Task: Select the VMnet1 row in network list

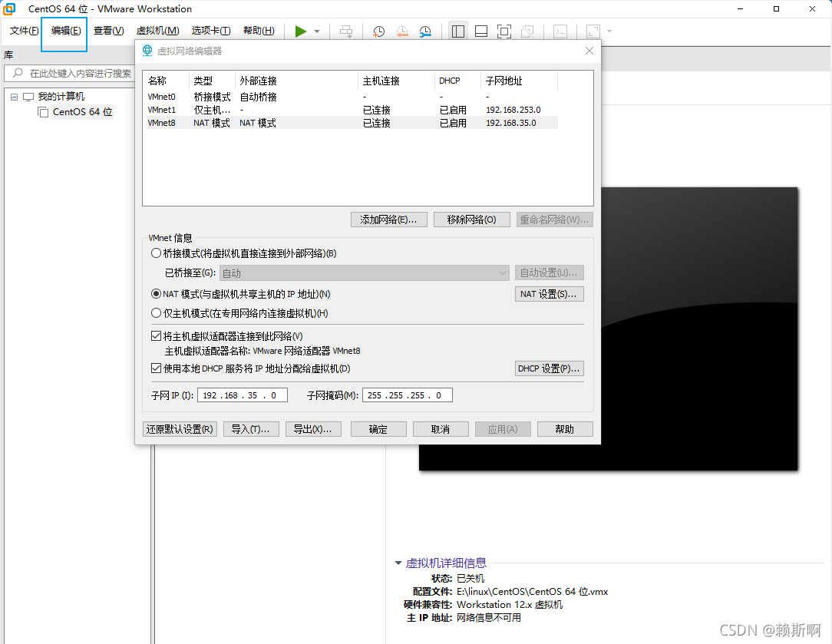Action: [352, 110]
